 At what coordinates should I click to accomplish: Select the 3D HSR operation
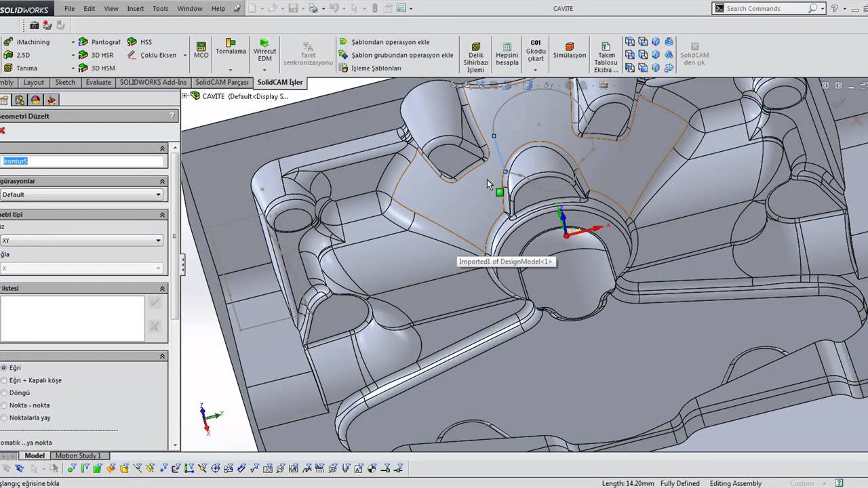point(96,55)
